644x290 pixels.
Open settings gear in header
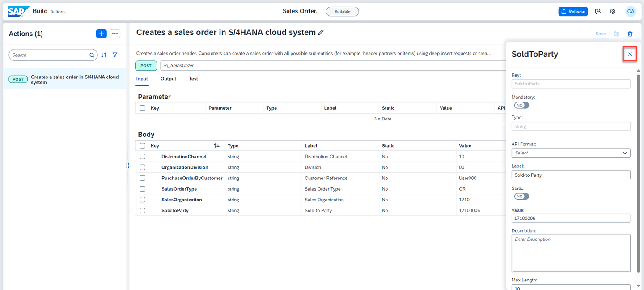[x=613, y=11]
